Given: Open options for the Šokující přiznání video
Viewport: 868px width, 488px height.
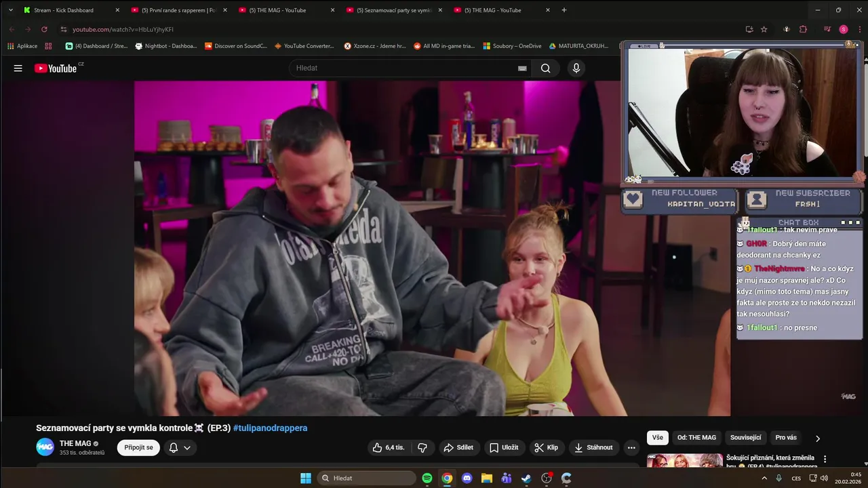Looking at the screenshot, I should tap(825, 459).
